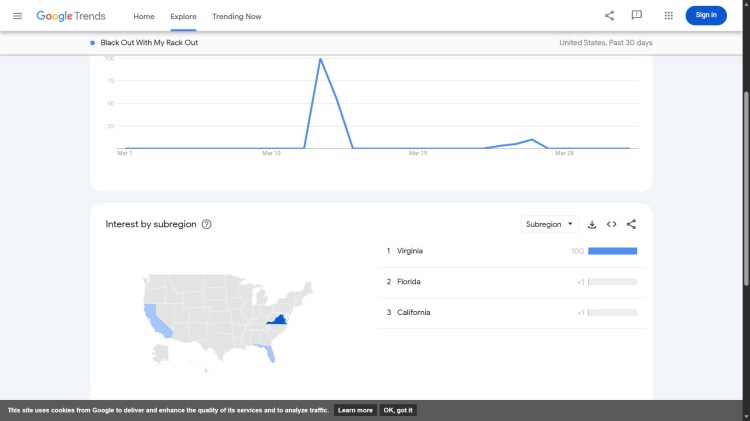Viewport: 750px width, 421px height.
Task: Click the Virginia interest bar
Action: click(612, 251)
